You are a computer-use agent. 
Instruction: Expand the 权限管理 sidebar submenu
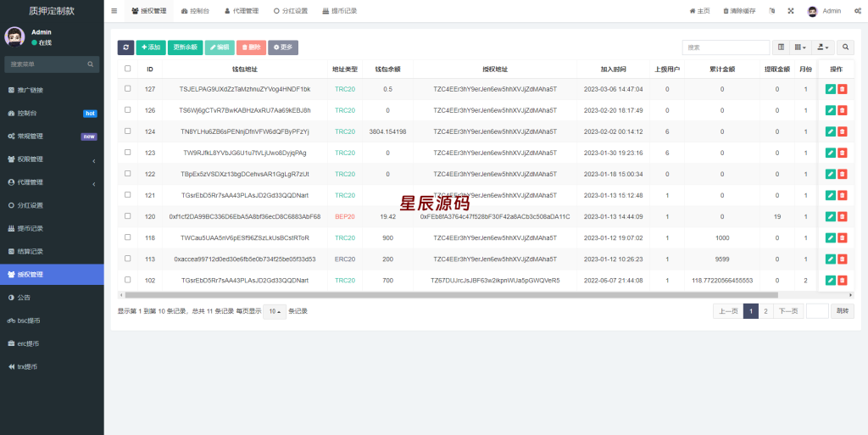52,159
